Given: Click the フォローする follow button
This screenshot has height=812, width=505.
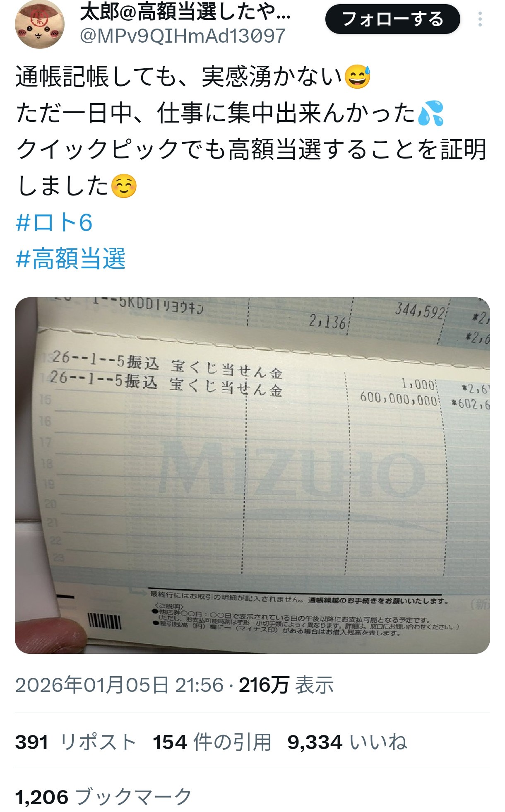Looking at the screenshot, I should point(392,19).
